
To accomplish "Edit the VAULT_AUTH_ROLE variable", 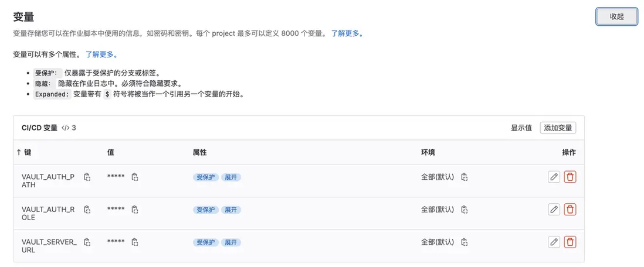I will click(x=554, y=210).
